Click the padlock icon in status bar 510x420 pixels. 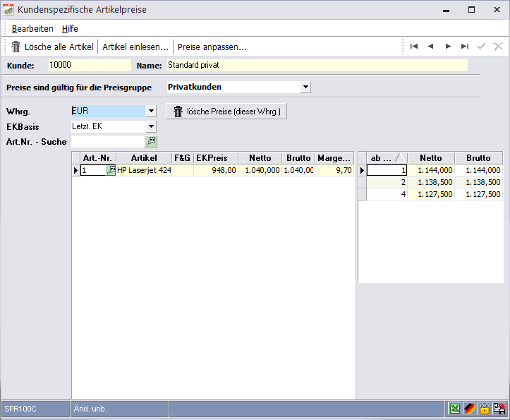(485, 408)
